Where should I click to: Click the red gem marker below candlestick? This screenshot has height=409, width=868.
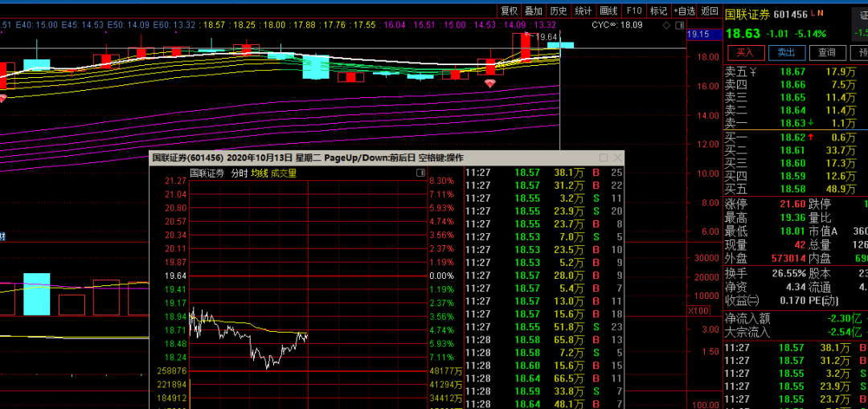click(490, 83)
